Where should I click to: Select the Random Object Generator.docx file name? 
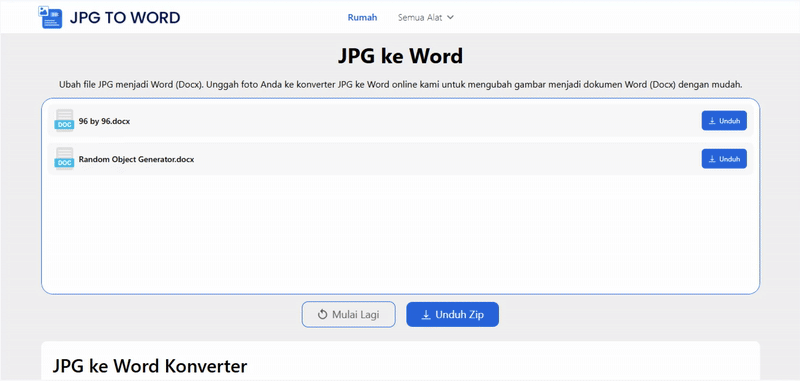136,159
